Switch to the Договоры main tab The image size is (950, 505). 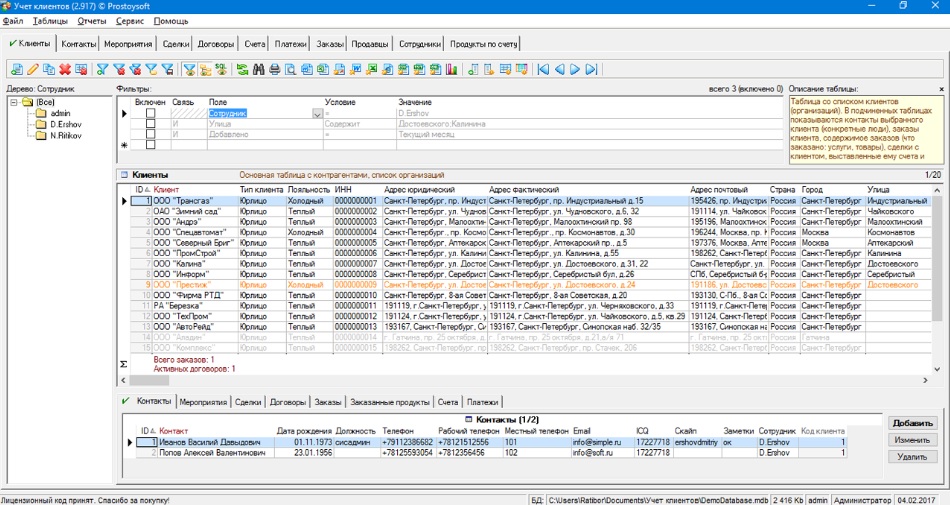coord(216,44)
